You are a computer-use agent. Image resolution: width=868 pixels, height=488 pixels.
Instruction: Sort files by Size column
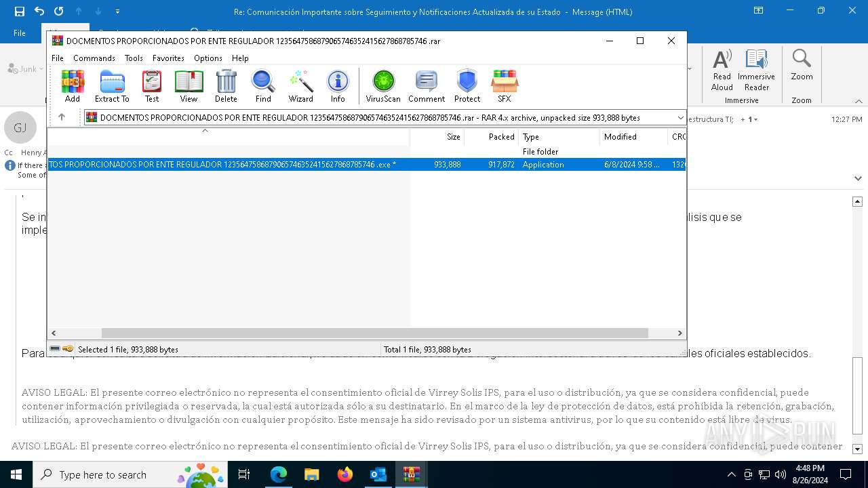[x=437, y=136]
